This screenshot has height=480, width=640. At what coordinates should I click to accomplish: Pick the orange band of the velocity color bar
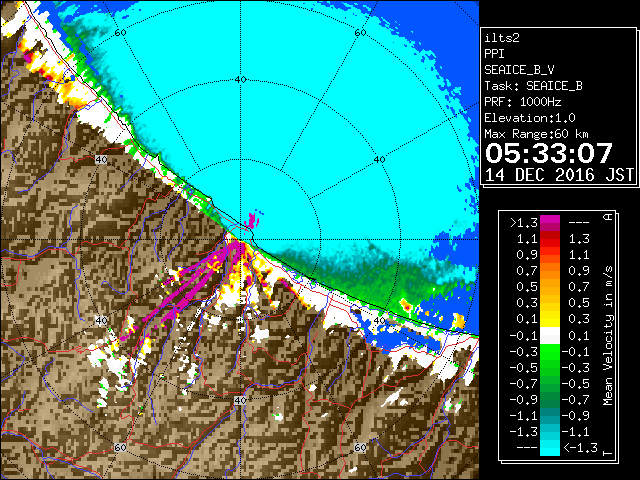[x=550, y=271]
